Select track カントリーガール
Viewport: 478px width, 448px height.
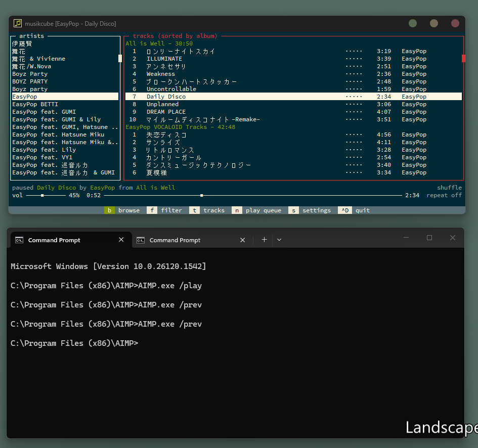click(x=293, y=157)
